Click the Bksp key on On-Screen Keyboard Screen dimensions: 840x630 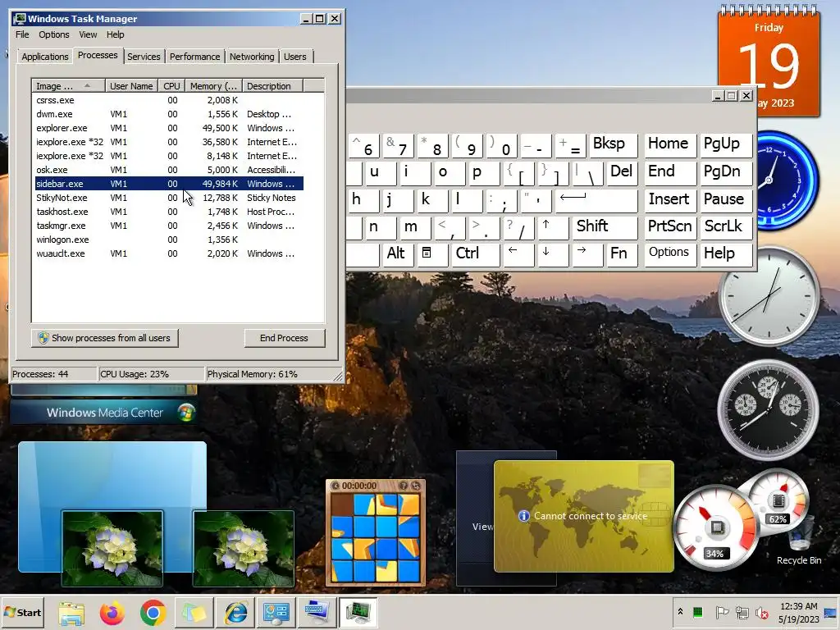coord(613,145)
